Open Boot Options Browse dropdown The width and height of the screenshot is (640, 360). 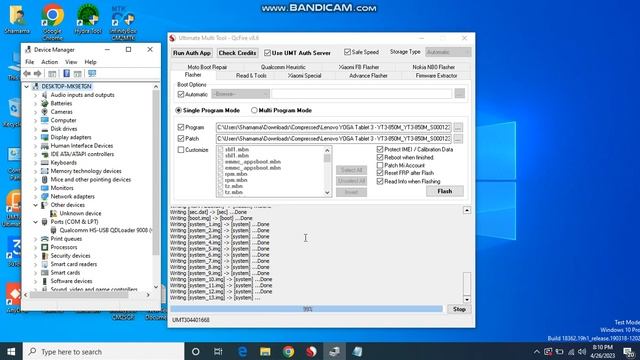click(x=240, y=94)
